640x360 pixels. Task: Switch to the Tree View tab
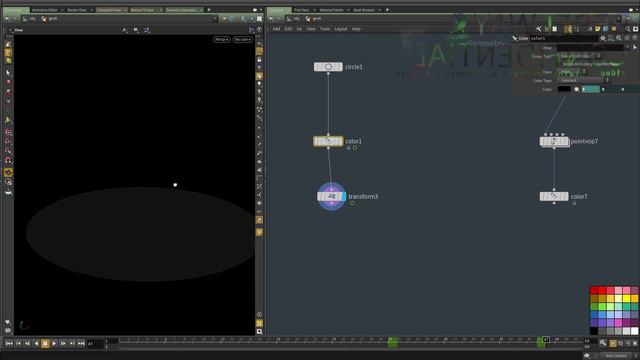point(301,10)
